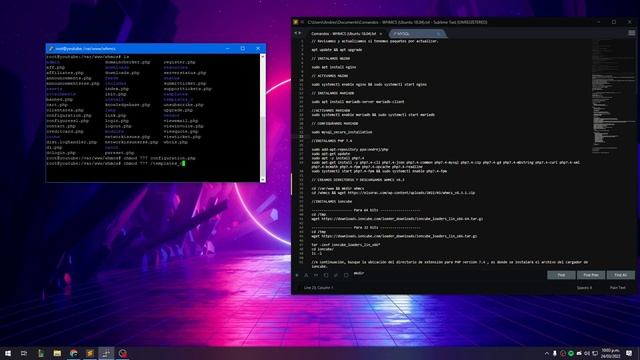Open the Spaces: 4 indentation menu

584,288
